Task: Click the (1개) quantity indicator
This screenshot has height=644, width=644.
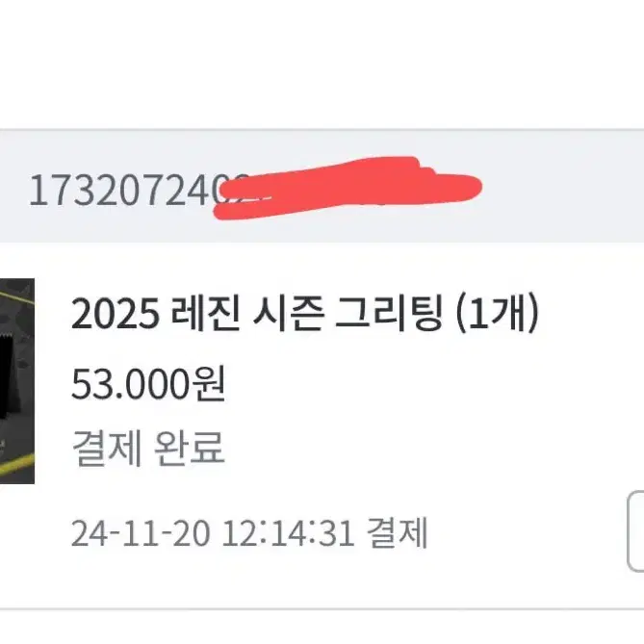Action: (x=497, y=314)
